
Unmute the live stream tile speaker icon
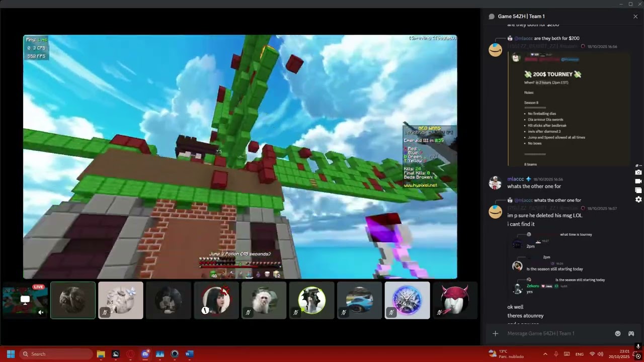[41, 312]
